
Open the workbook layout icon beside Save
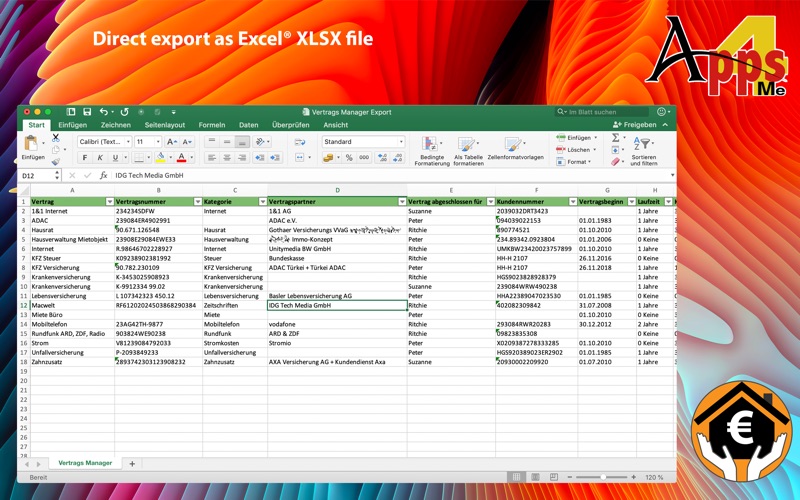[x=71, y=112]
